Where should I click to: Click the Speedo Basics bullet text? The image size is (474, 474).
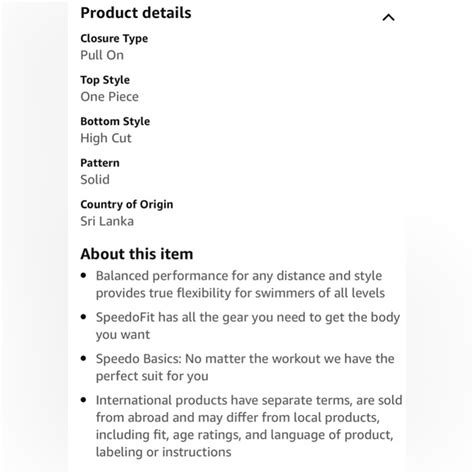click(245, 367)
